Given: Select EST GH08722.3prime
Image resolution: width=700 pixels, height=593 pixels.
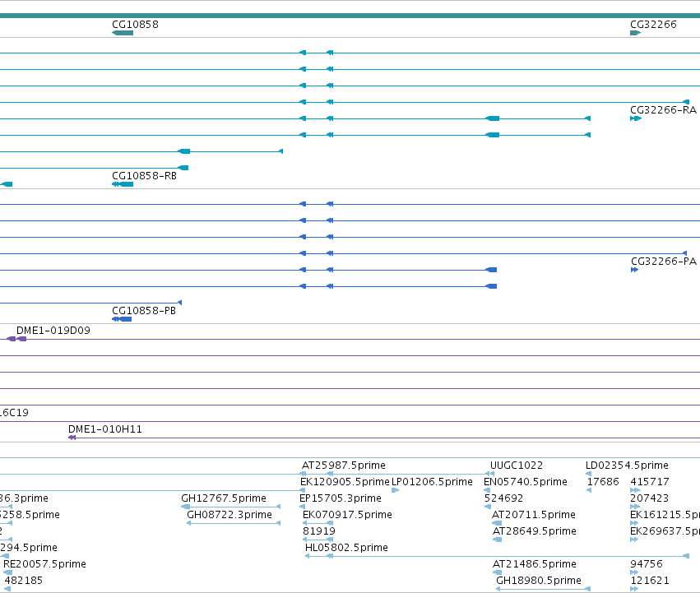Looking at the screenshot, I should [x=229, y=515].
